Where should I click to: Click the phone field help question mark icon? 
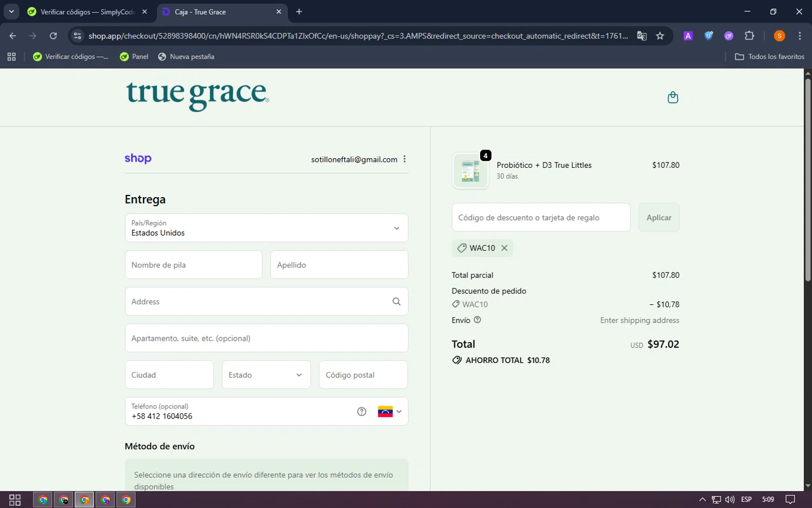(x=362, y=412)
